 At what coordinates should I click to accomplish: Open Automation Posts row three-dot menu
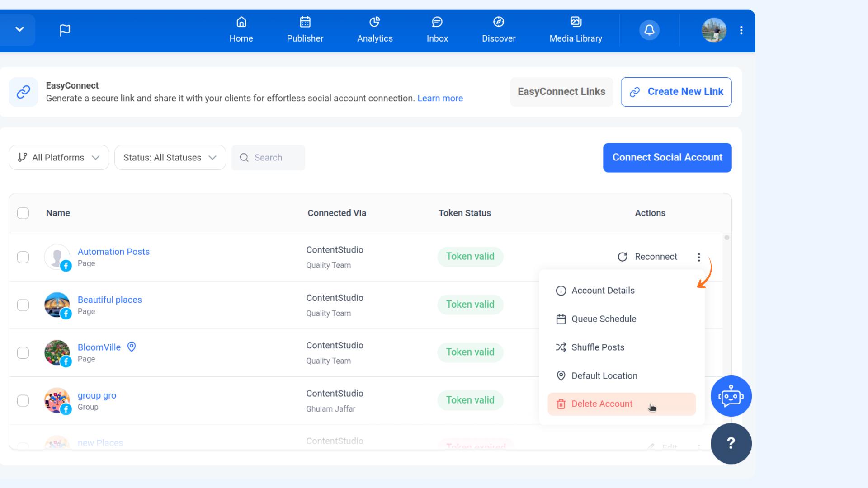(x=699, y=257)
